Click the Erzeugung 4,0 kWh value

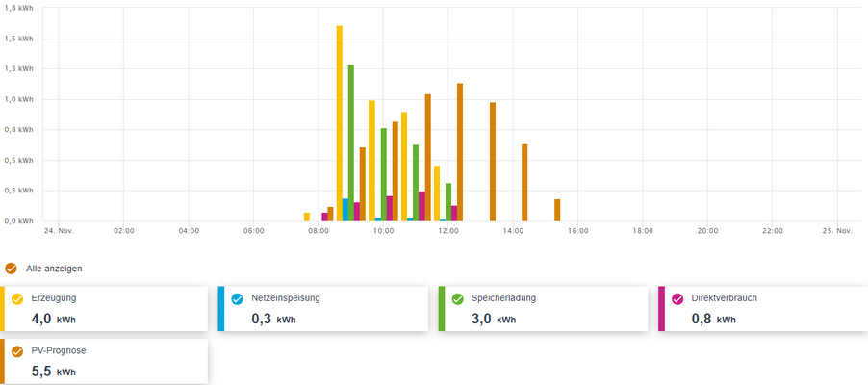[x=54, y=320]
